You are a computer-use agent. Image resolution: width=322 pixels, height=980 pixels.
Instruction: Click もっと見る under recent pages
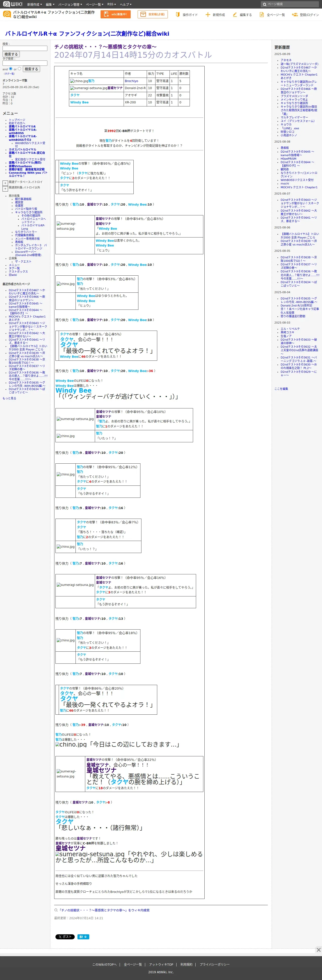point(9,398)
